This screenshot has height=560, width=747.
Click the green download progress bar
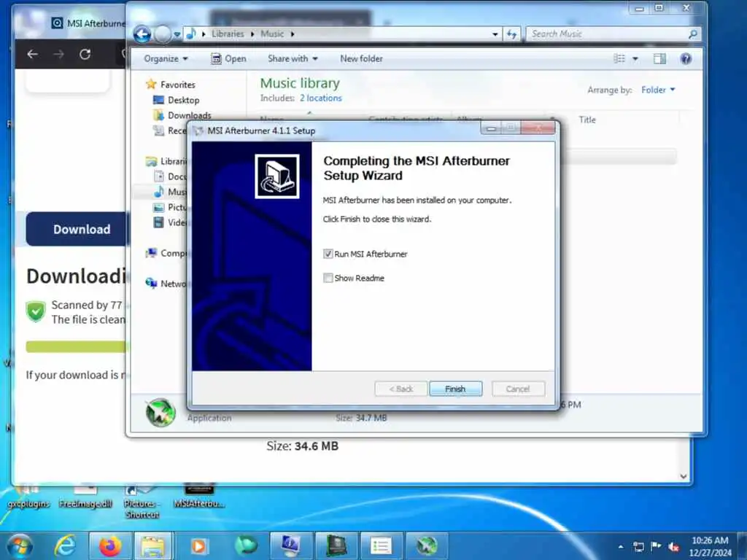pyautogui.click(x=77, y=346)
